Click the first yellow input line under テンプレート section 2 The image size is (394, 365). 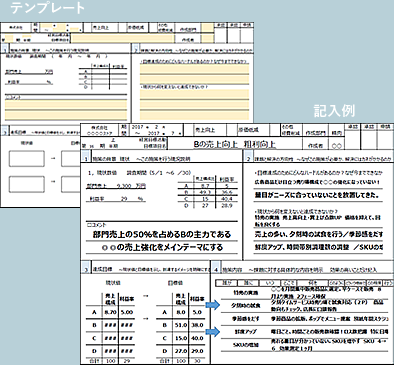tap(194, 68)
